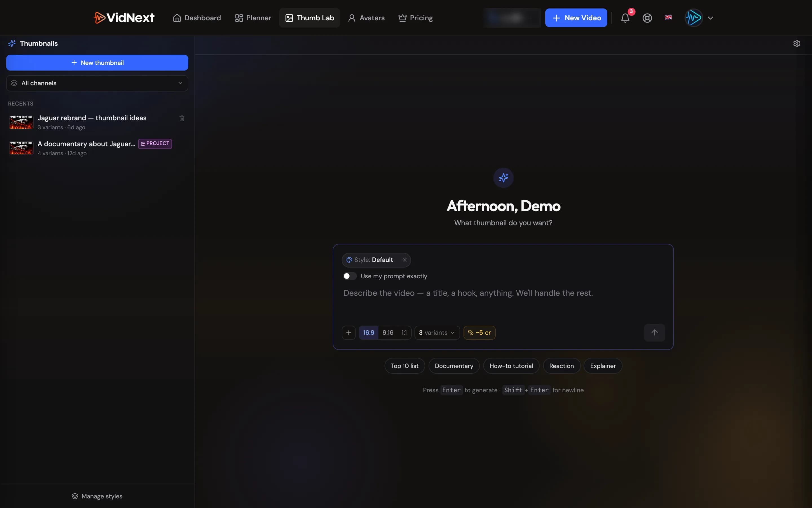The width and height of the screenshot is (812, 508).
Task: Remove the Style: Default chip
Action: pyautogui.click(x=404, y=260)
